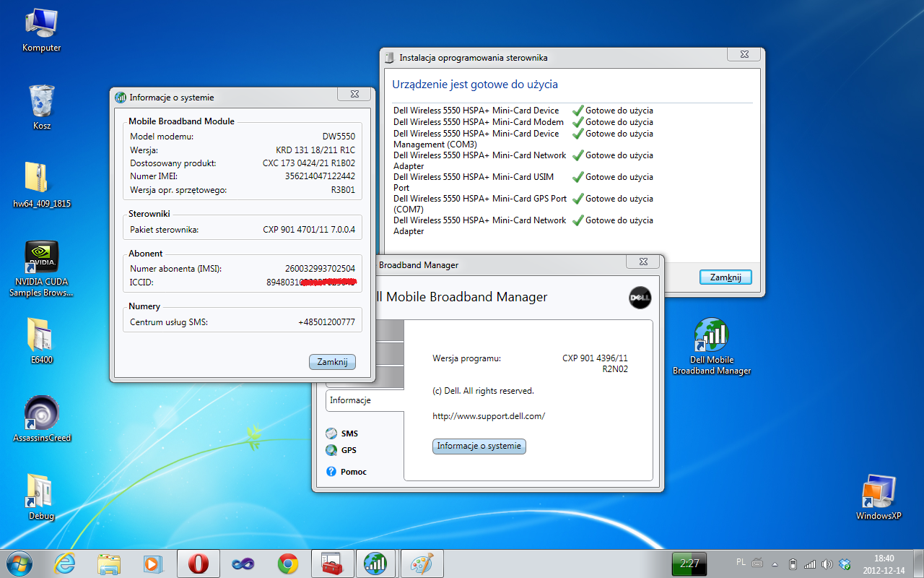Image resolution: width=924 pixels, height=578 pixels.
Task: Close the Broadband Manager window
Action: click(643, 262)
